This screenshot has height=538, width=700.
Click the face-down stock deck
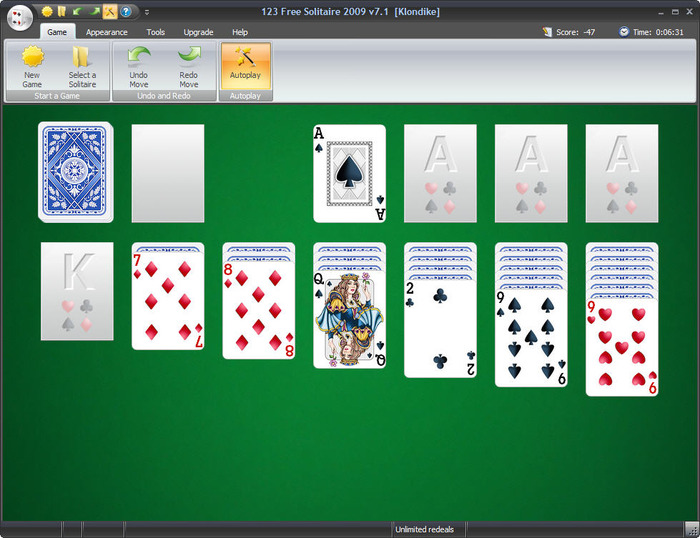76,172
